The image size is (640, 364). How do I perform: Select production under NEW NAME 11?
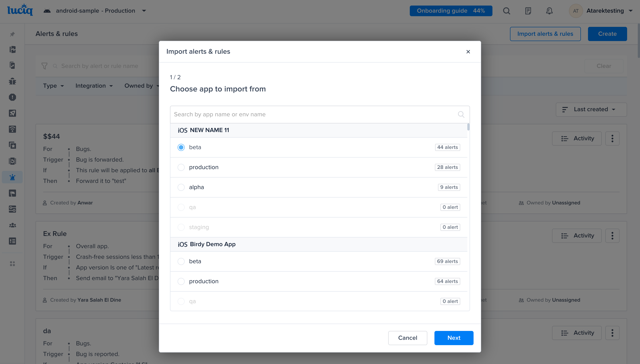[x=181, y=167]
